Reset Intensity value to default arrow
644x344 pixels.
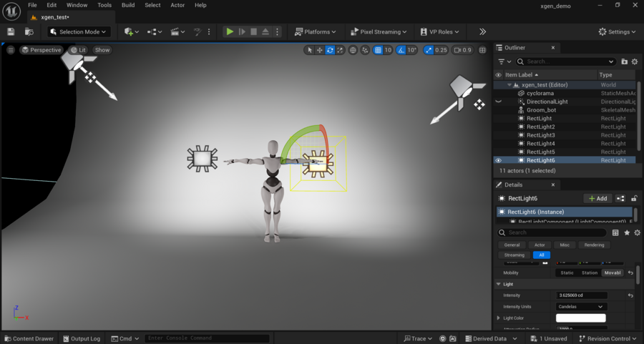point(630,295)
